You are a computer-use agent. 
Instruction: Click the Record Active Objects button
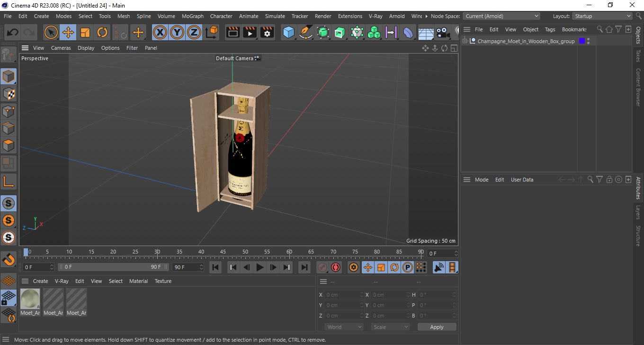pos(322,267)
